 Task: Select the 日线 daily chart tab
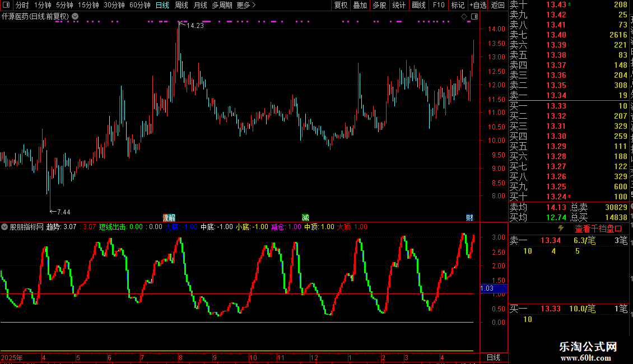[x=162, y=5]
